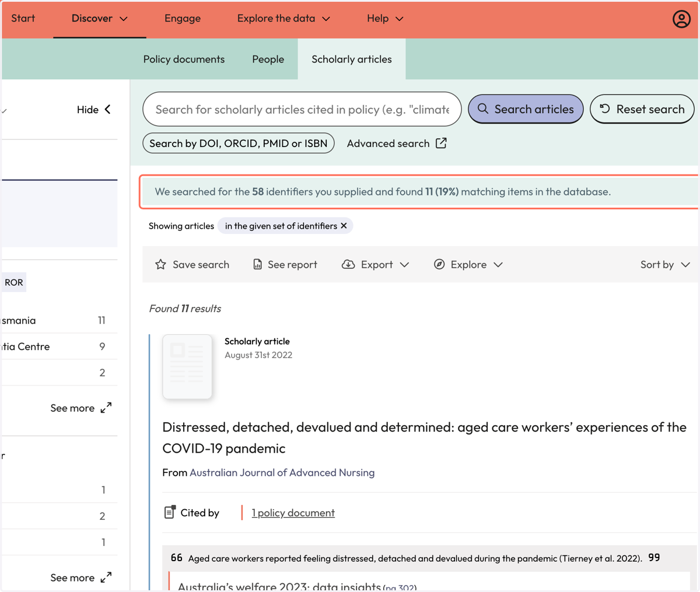The width and height of the screenshot is (700, 592).
Task: Click the Australia's welfare 2023 data insights title
Action: pos(279,586)
